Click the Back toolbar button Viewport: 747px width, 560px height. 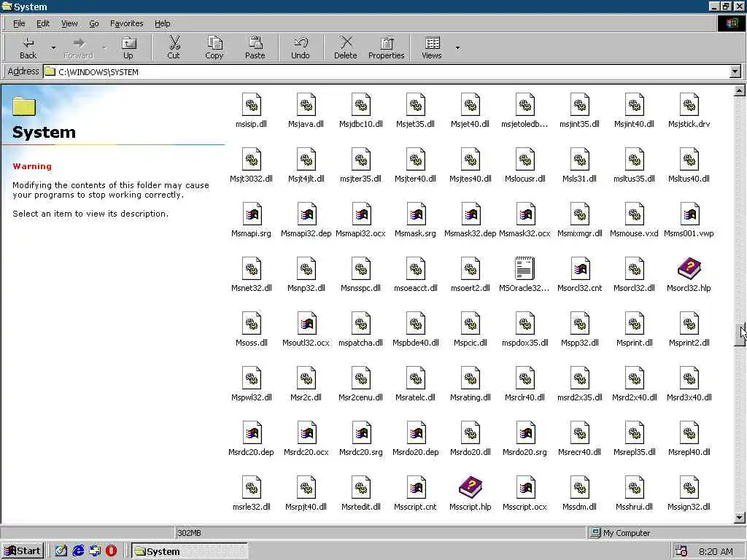point(28,47)
